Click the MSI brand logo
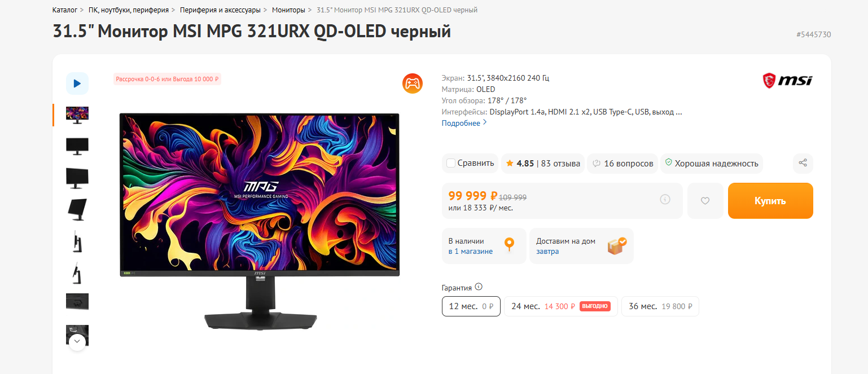The height and width of the screenshot is (374, 868). (787, 81)
